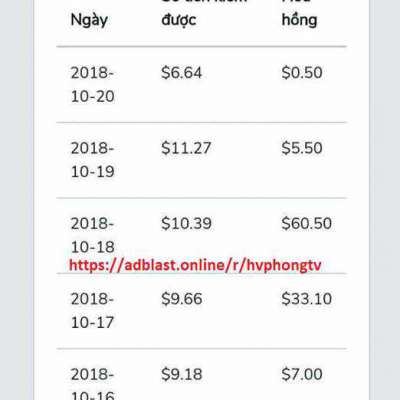The image size is (400, 400).
Task: Select the 2018-10-18 date cell
Action: coord(93,235)
